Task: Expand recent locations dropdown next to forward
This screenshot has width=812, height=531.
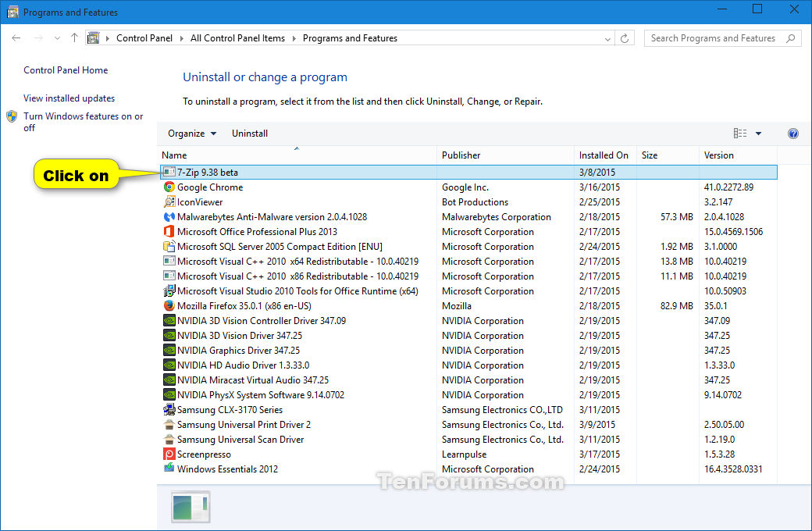Action: [57, 38]
